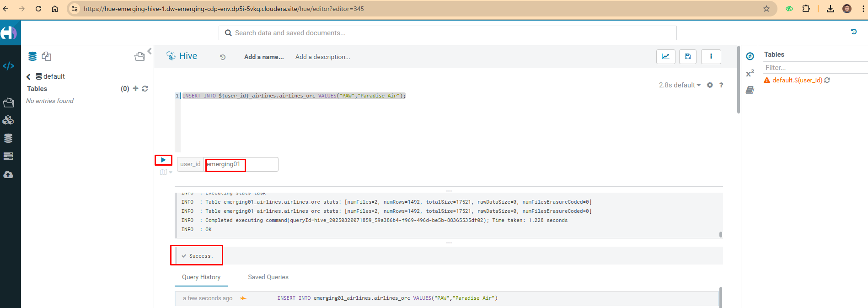Bookmark this page with the star icon
The image size is (868, 308).
pyautogui.click(x=766, y=9)
